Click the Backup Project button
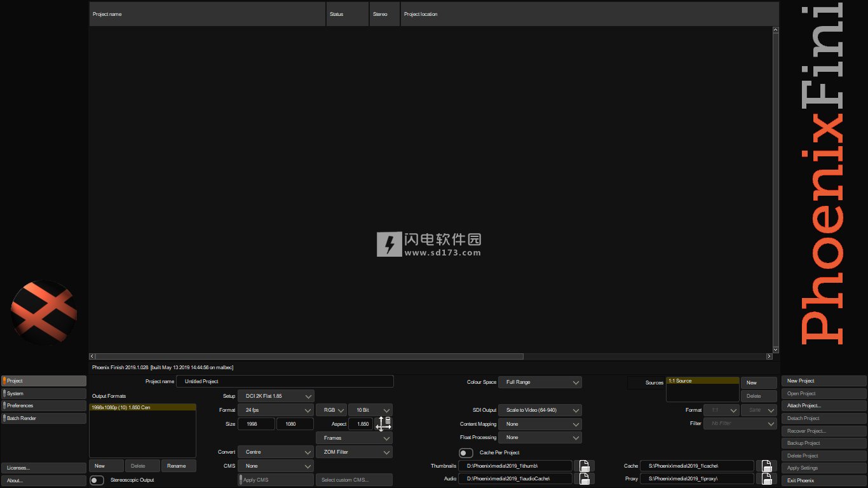 (x=824, y=443)
